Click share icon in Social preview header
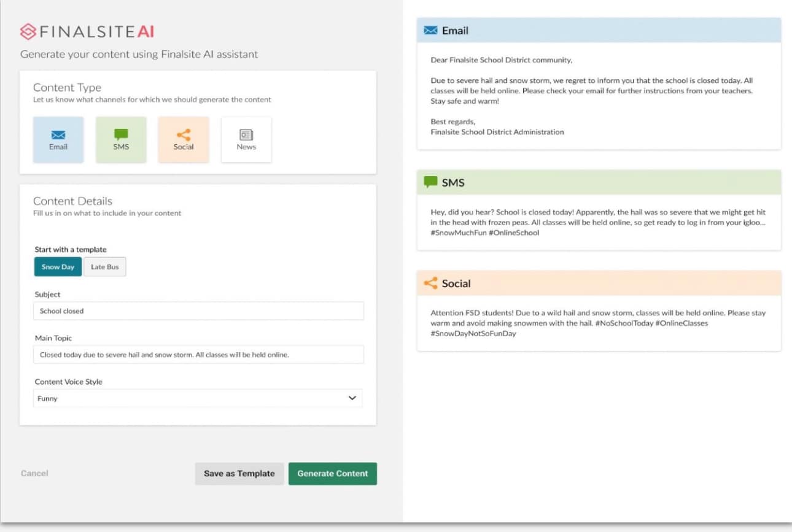 [x=430, y=283]
